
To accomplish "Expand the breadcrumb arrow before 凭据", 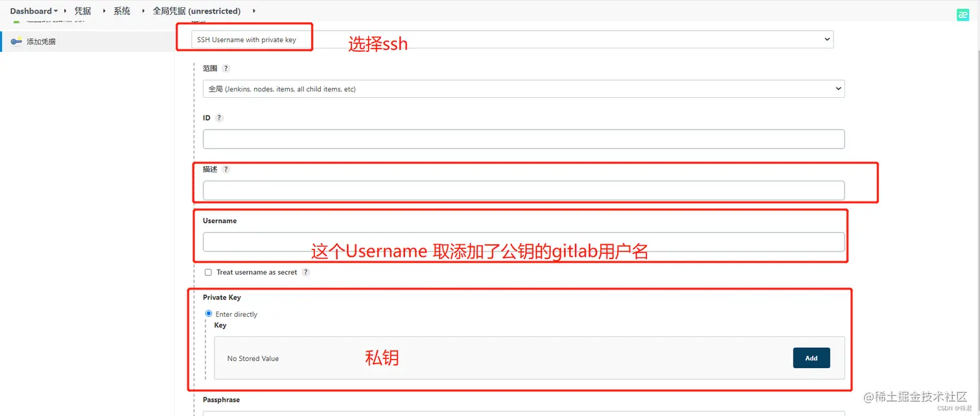I will tap(65, 11).
